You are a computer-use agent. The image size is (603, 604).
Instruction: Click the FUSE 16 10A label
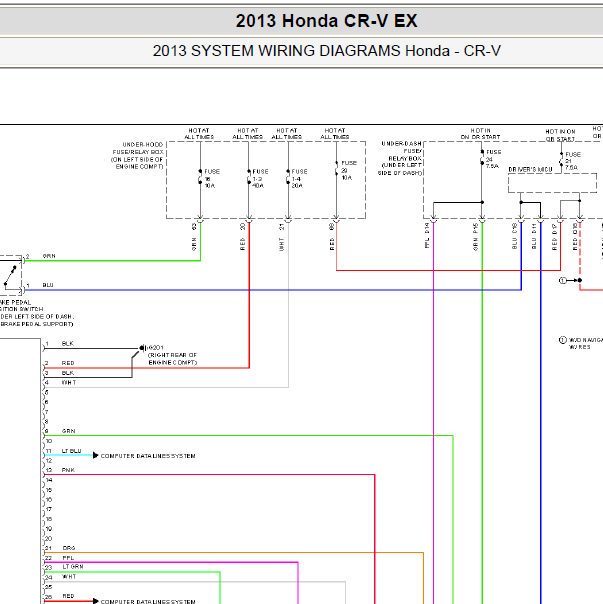point(212,178)
